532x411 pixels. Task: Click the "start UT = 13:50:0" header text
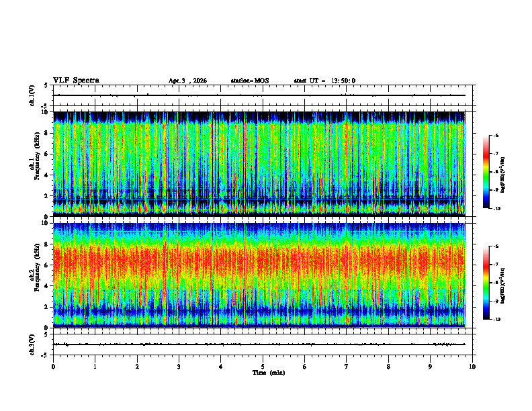(x=324, y=81)
